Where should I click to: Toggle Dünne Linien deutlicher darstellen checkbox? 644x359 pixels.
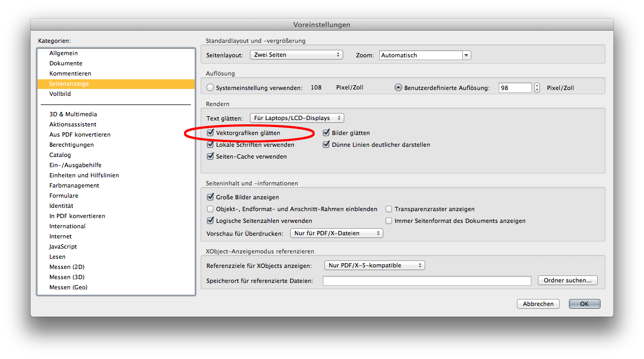point(326,145)
